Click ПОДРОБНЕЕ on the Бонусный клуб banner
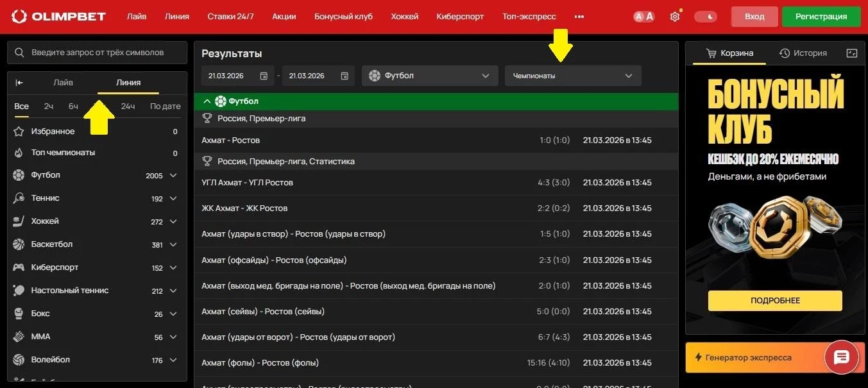The width and height of the screenshot is (868, 388). [x=774, y=300]
